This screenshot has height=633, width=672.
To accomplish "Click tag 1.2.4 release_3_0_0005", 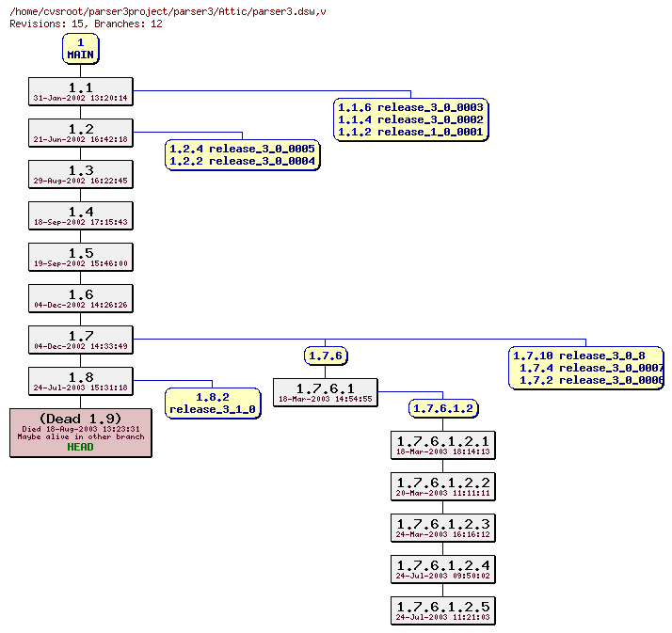I will click(x=242, y=149).
